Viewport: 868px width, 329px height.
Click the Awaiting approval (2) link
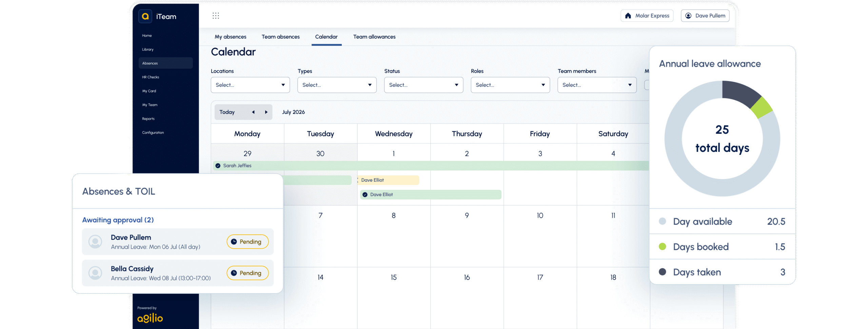[x=118, y=220]
